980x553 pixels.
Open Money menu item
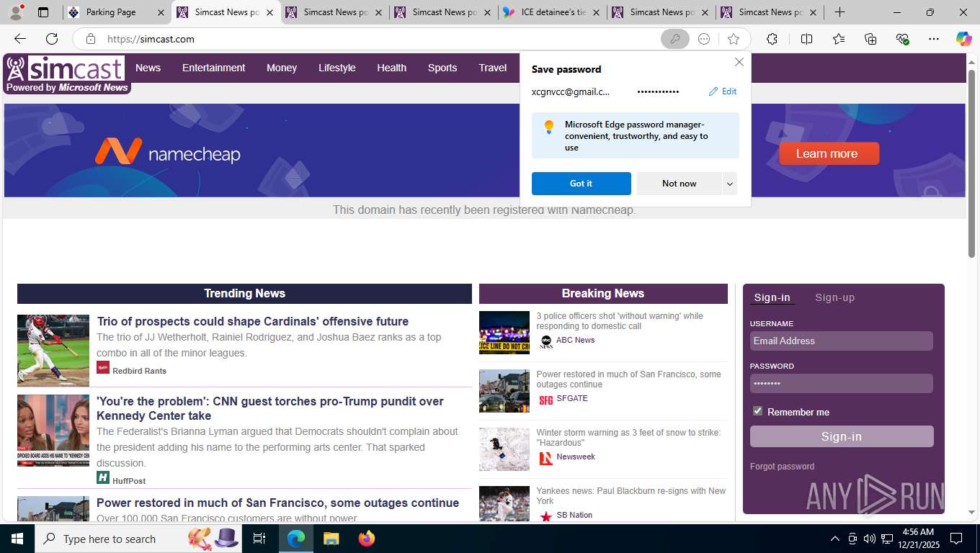pos(281,68)
